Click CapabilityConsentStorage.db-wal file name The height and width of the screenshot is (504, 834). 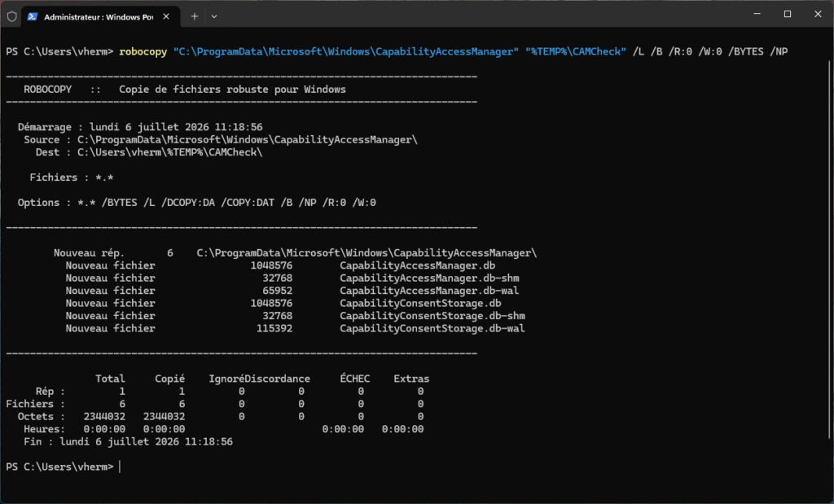point(432,329)
